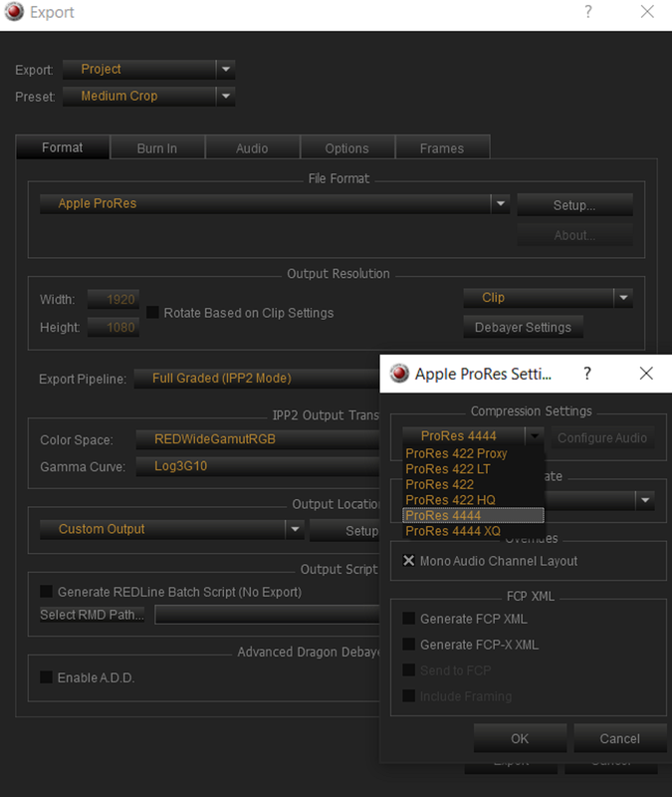Enable Generate FCP-X XML checkbox
Image resolution: width=672 pixels, height=797 pixels.
[x=408, y=644]
